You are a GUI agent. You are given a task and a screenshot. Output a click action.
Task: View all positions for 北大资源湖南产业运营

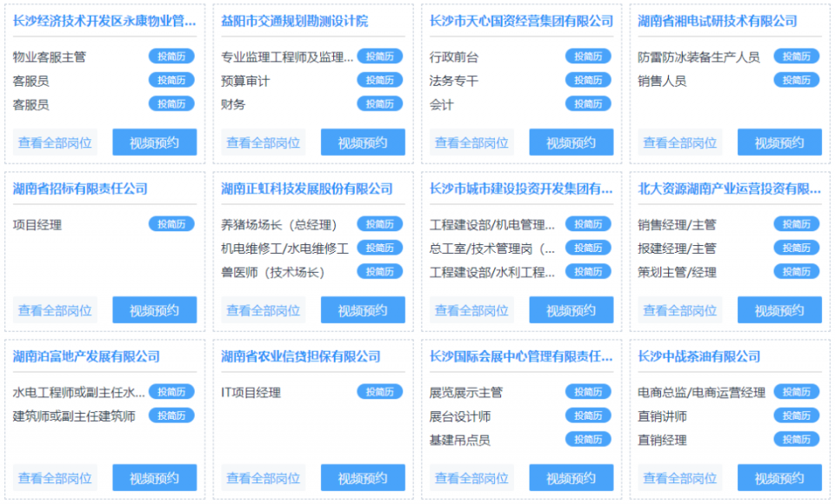[x=679, y=309]
